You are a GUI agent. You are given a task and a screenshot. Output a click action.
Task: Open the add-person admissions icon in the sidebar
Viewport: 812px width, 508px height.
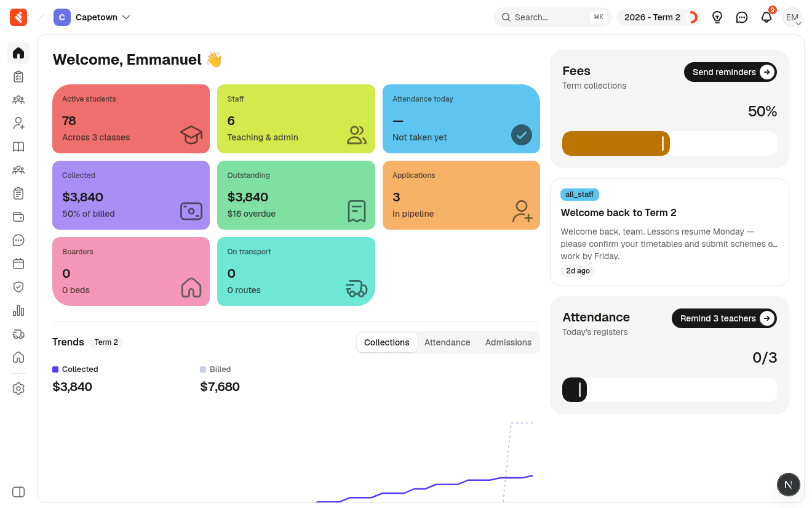18,123
